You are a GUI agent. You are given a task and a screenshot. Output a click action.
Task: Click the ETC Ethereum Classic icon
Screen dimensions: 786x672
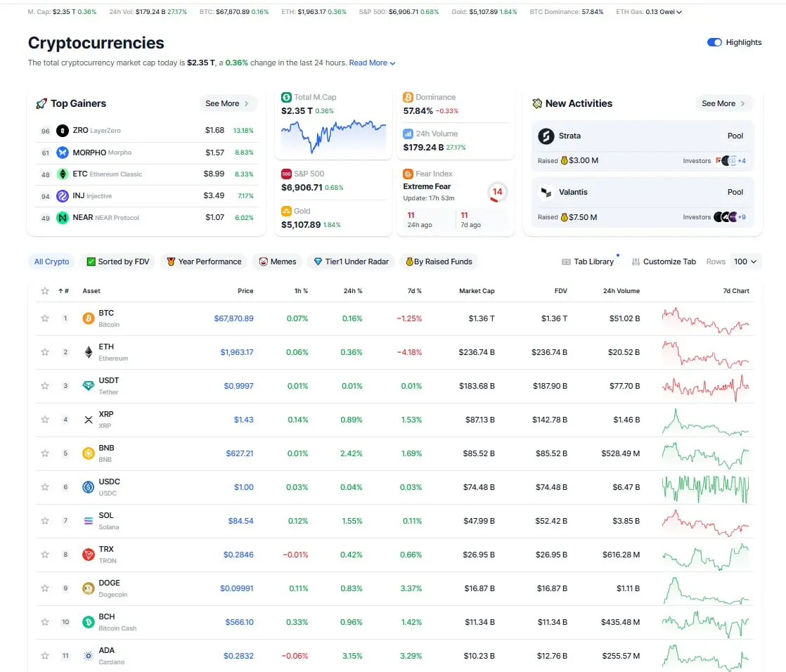pyautogui.click(x=62, y=174)
